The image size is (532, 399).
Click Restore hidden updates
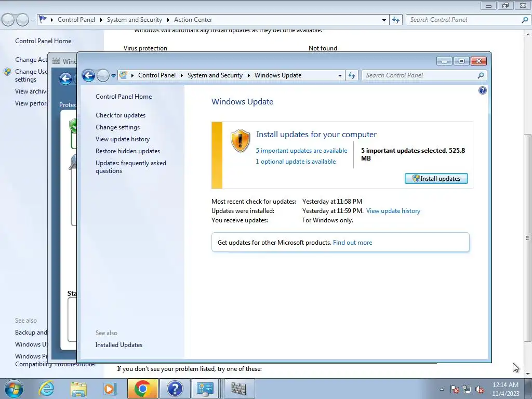(x=128, y=151)
